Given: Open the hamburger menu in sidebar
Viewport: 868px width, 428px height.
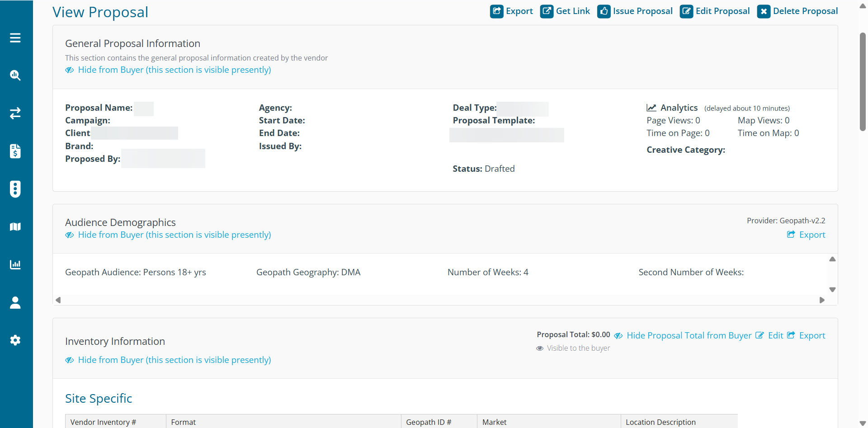Looking at the screenshot, I should click(x=15, y=38).
